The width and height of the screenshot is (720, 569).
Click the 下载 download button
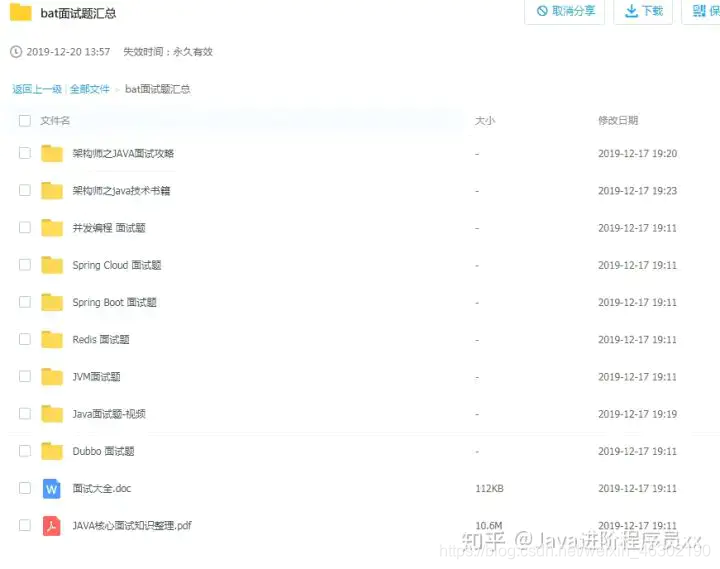(643, 11)
